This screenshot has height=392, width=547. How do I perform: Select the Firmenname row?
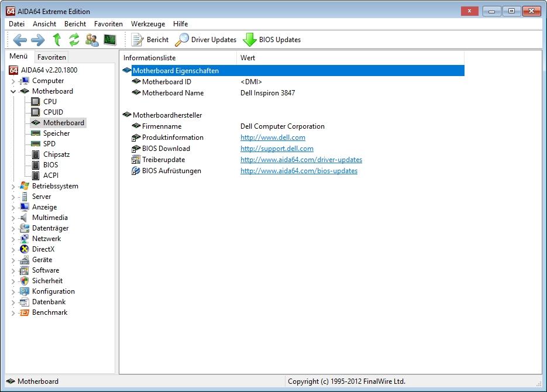293,126
